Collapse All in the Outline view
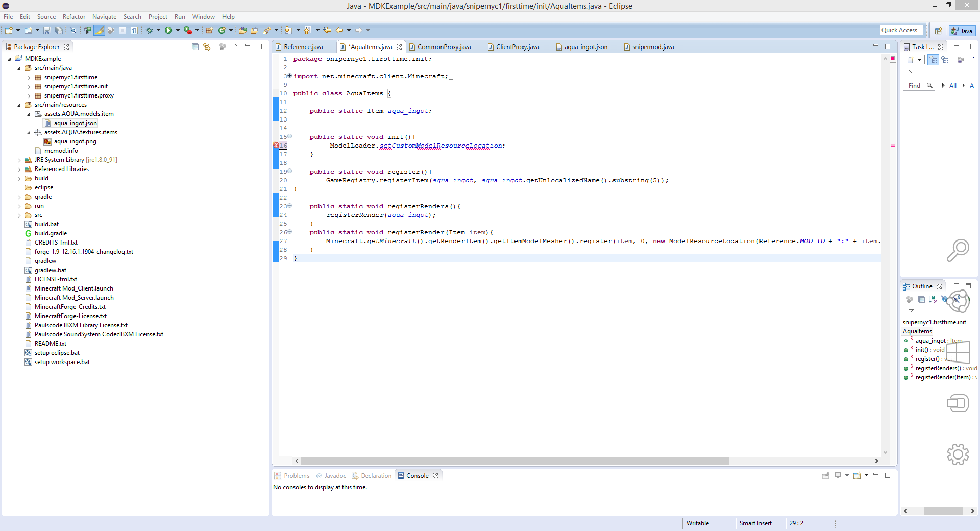 921,300
